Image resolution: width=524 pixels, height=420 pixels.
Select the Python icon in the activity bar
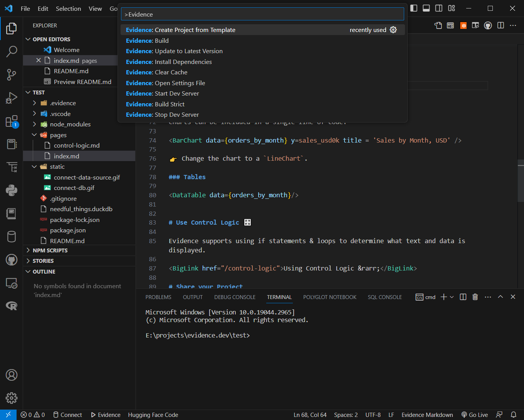tap(12, 190)
